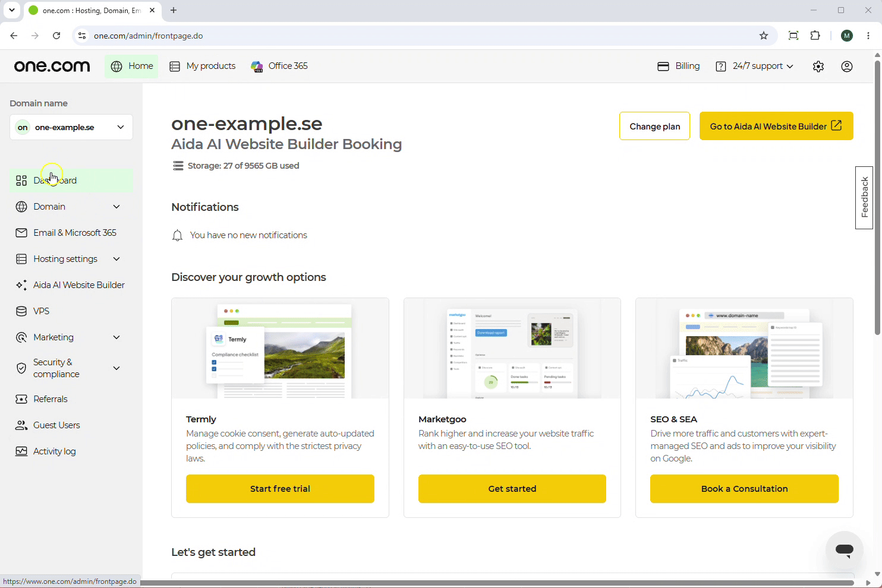882x588 pixels.
Task: Open a new browser tab
Action: [174, 10]
